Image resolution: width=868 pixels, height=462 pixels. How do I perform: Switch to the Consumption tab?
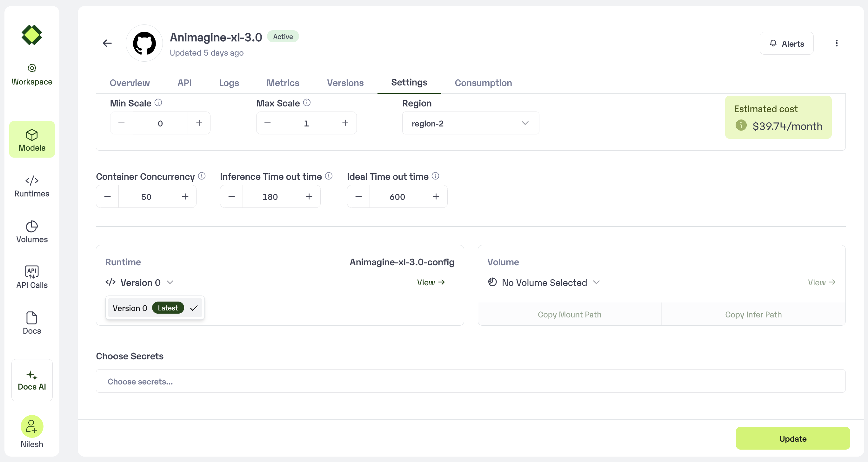click(483, 83)
